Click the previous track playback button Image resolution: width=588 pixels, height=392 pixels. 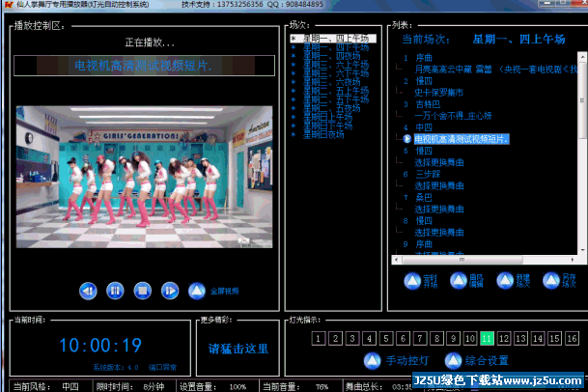pyautogui.click(x=88, y=291)
